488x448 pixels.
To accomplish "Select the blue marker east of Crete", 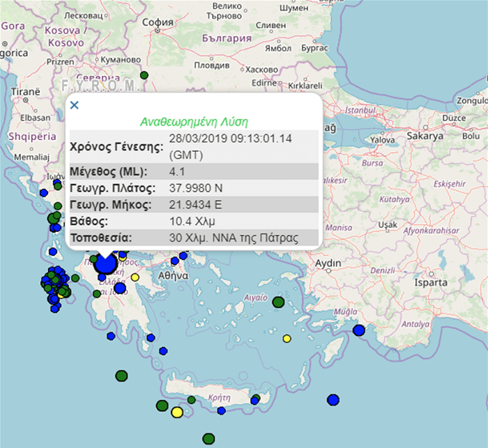I will (x=333, y=399).
